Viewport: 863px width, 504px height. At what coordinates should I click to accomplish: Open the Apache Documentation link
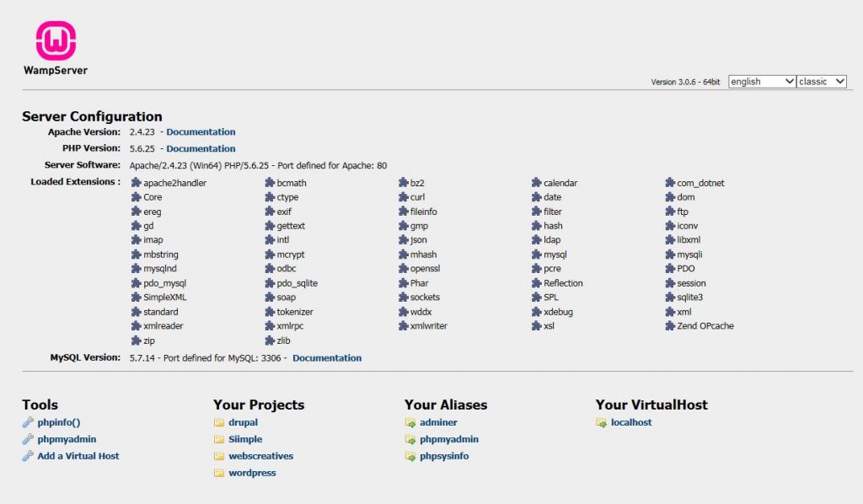pyautogui.click(x=201, y=132)
